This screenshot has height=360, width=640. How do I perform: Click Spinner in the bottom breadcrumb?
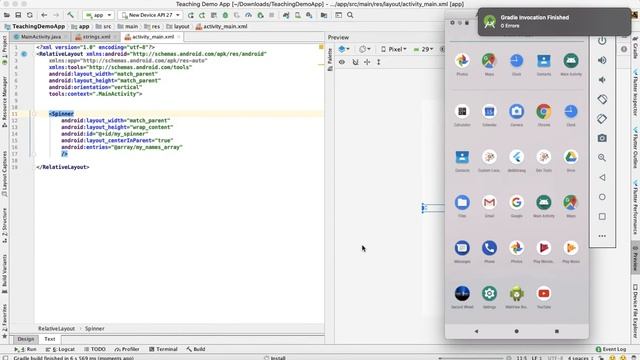95,329
